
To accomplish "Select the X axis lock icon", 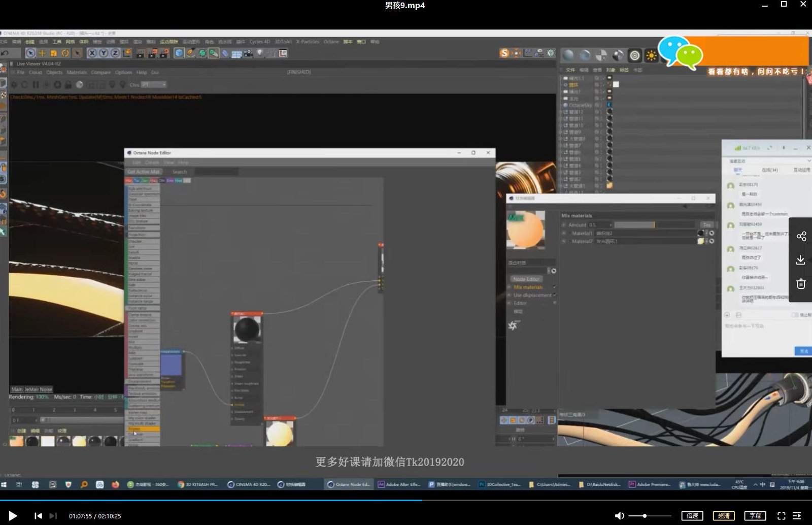I will 92,53.
